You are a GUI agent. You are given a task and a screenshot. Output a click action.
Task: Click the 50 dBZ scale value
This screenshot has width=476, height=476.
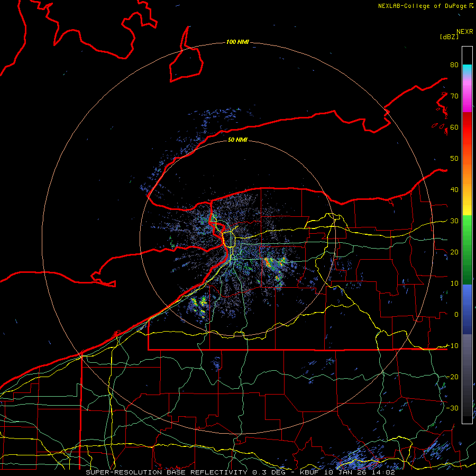454,159
